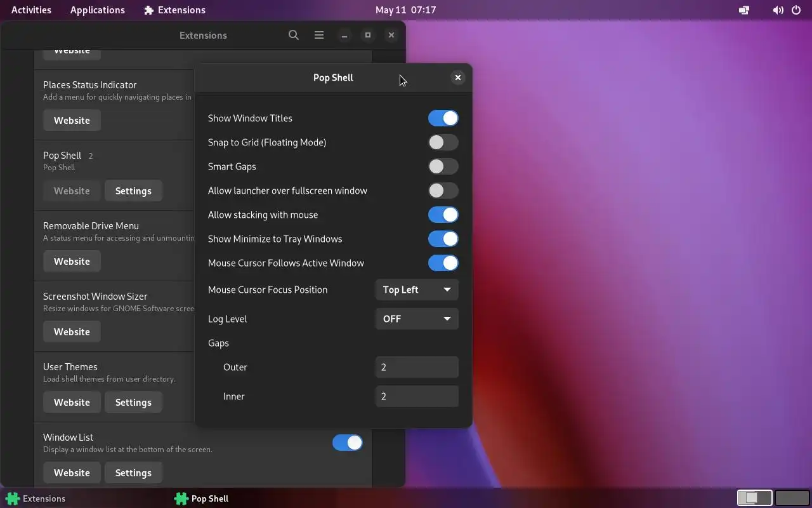
Task: Close the Pop Shell settings dialog
Action: tap(457, 77)
